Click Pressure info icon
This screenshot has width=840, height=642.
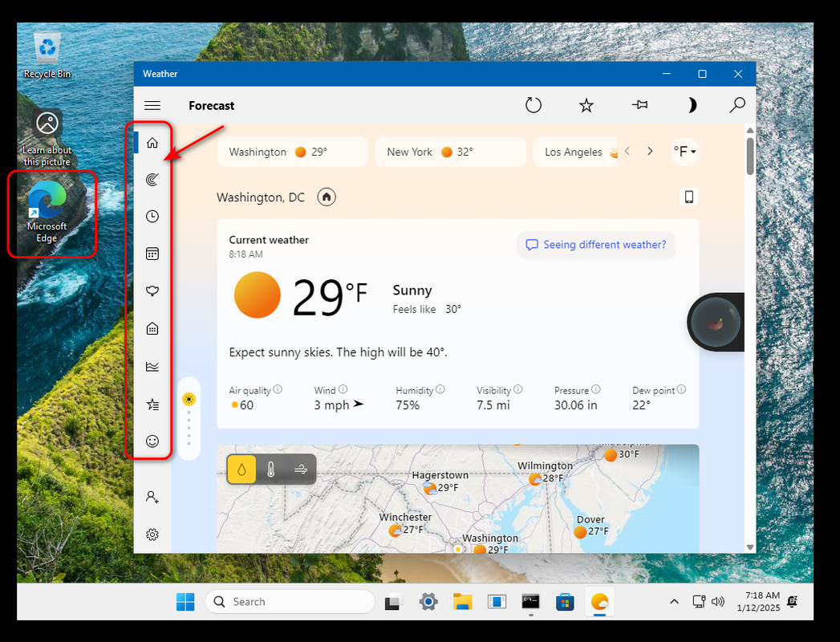point(596,389)
